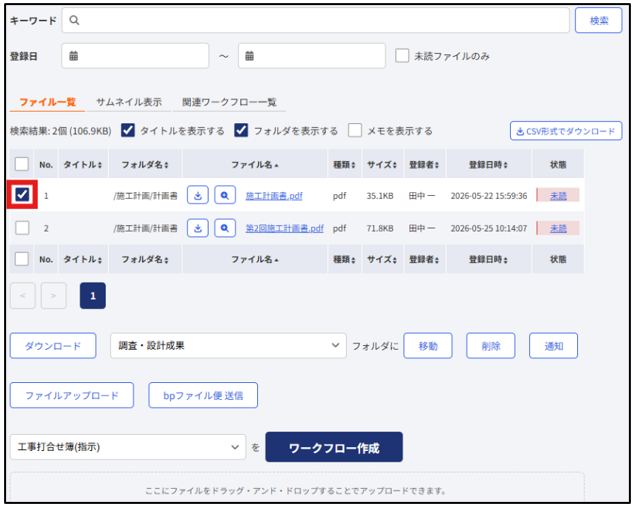Click CSV形式でダウンロード button
Image resolution: width=634 pixels, height=509 pixels.
[x=566, y=131]
